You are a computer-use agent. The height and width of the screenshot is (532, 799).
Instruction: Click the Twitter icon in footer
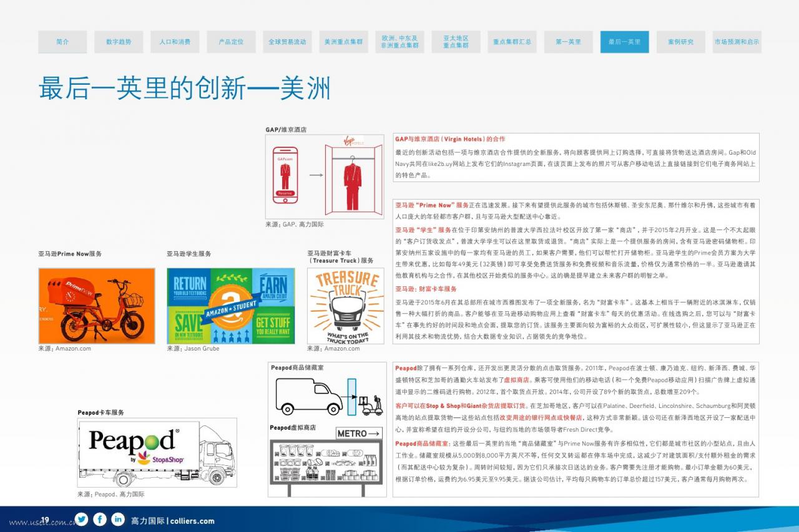[81, 520]
